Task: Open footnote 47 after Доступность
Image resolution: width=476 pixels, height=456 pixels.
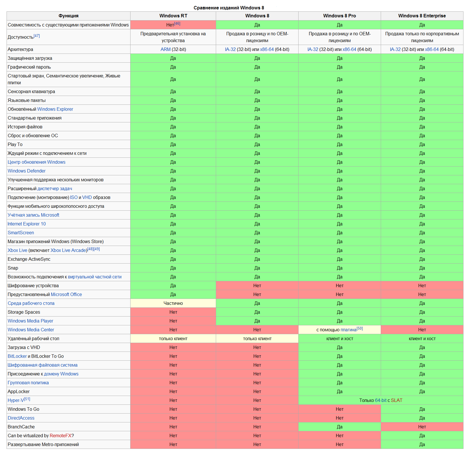Action: point(37,36)
